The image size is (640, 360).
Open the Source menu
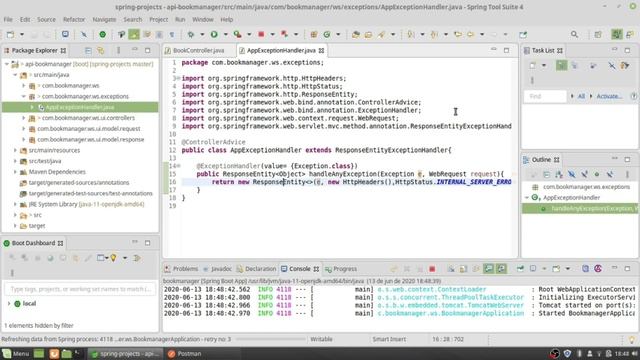pos(46,19)
